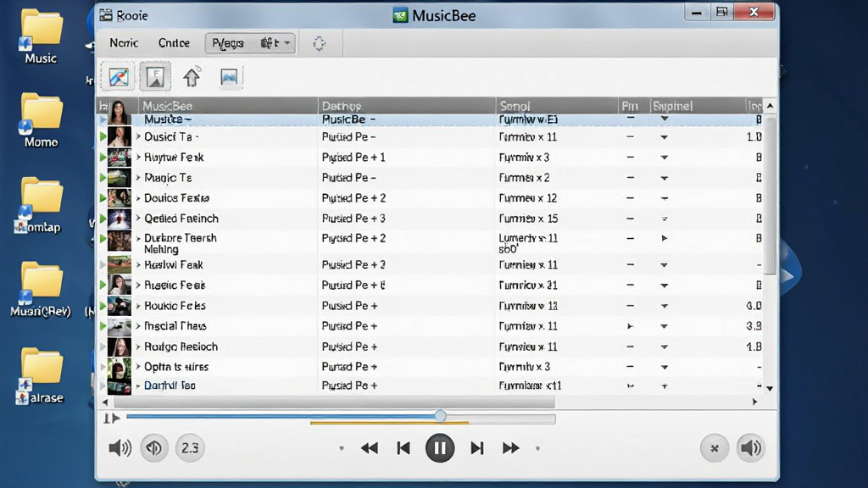868x488 pixels.
Task: Click the round 2.3 button
Action: pos(190,447)
